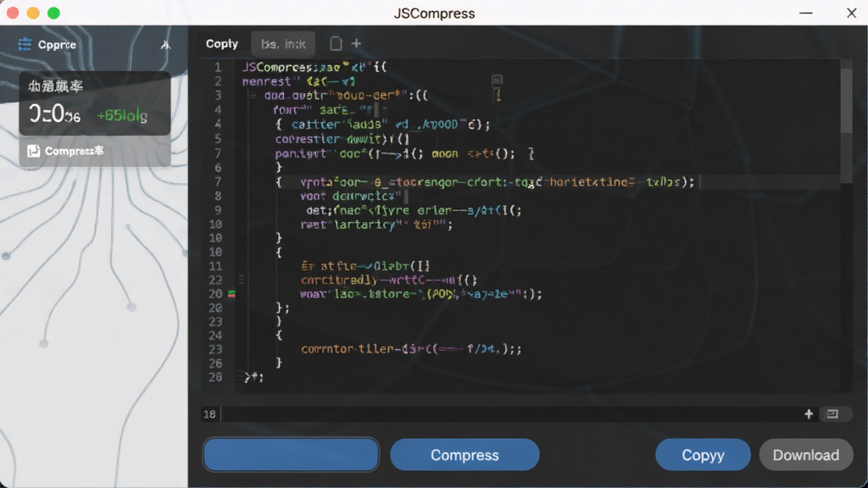Click the code line starting with 'comntor'
The image size is (868, 488).
[411, 349]
